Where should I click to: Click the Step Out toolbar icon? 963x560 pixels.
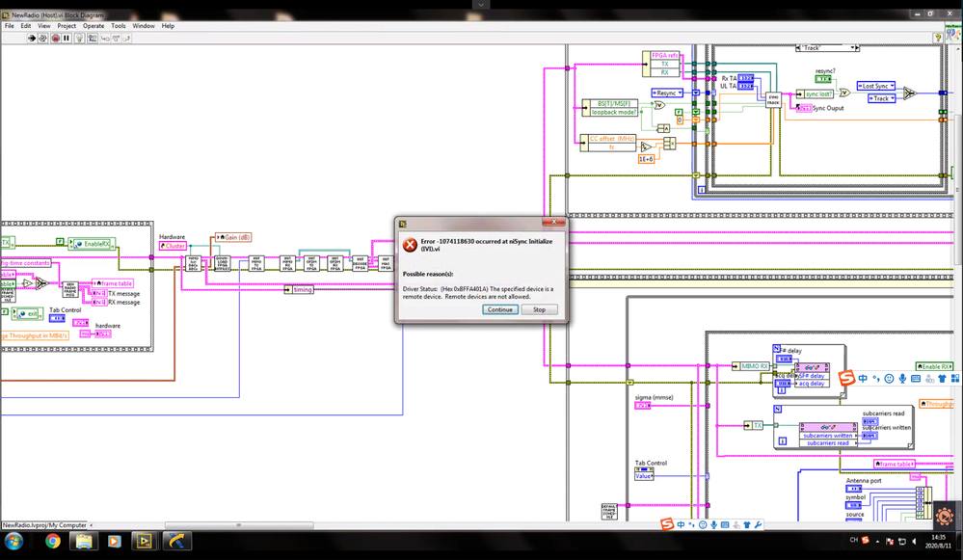[x=126, y=38]
